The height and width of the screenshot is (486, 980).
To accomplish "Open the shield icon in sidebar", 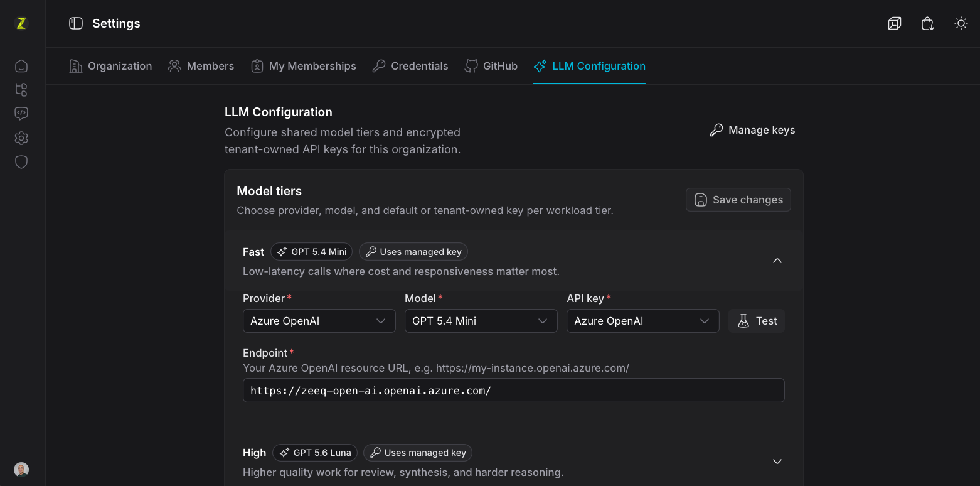I will (21, 162).
